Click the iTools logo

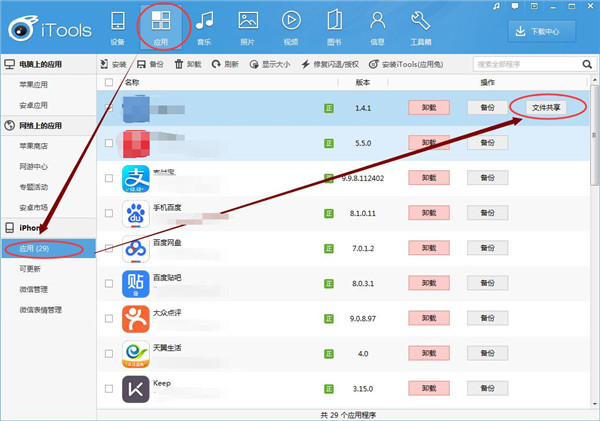50,29
